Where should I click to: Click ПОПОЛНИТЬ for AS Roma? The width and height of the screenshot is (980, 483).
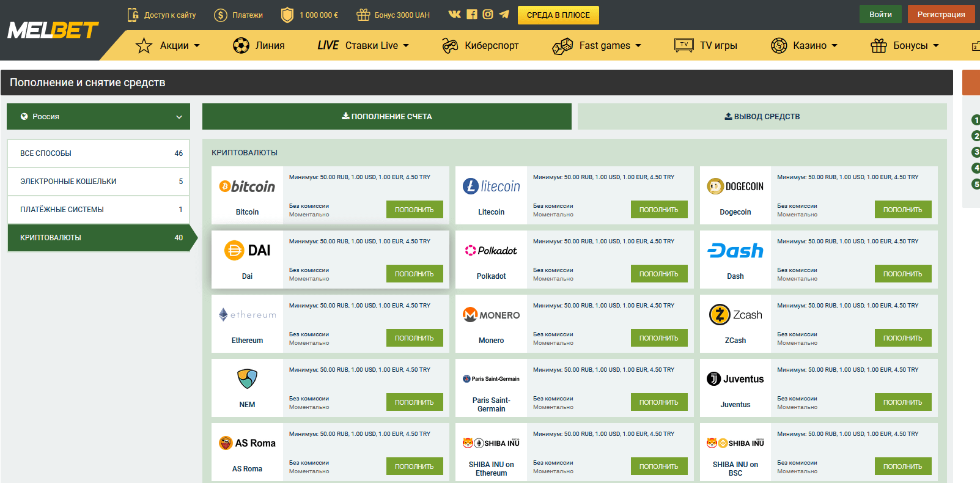coord(414,466)
